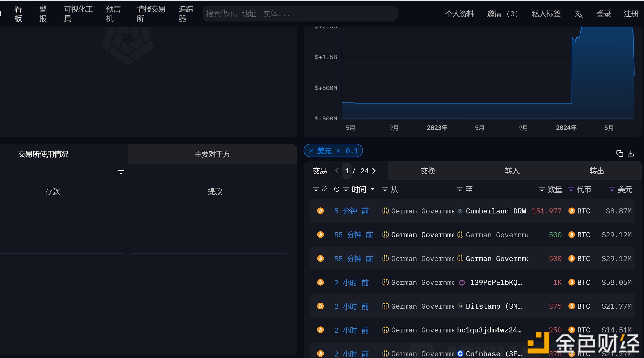
Task: Click the clock icon in 时间 column header
Action: [337, 189]
